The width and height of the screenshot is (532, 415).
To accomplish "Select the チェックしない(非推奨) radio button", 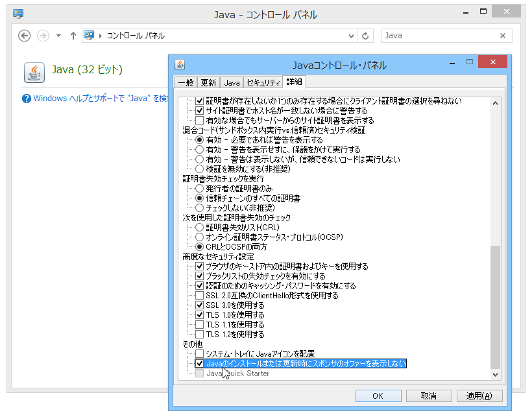I will (x=199, y=208).
